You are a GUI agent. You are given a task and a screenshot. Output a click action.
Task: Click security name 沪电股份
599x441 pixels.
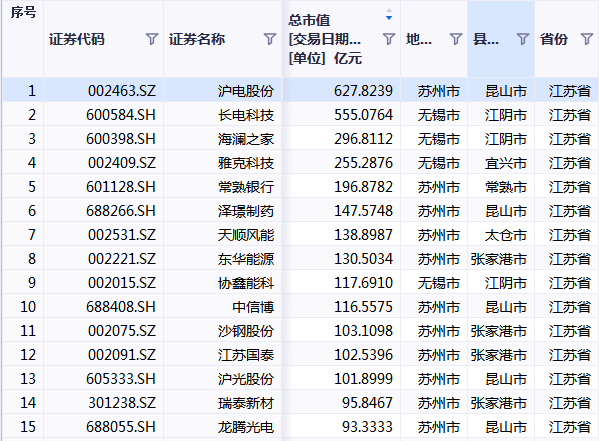click(246, 91)
